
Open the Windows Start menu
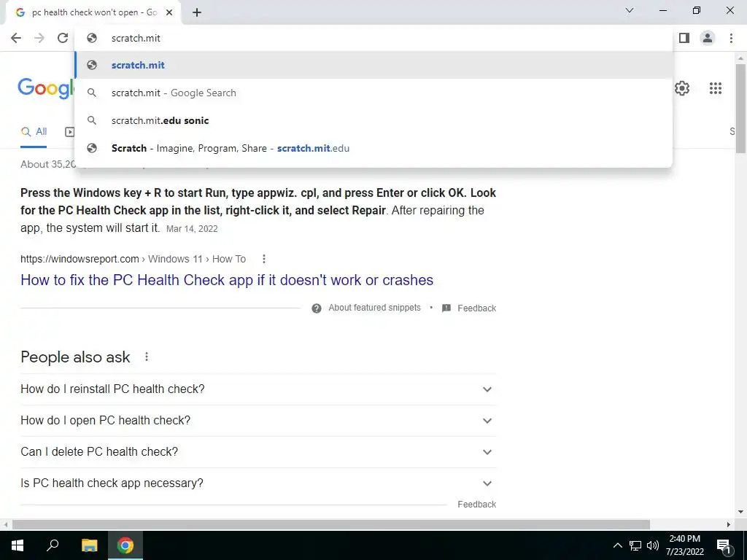coord(18,545)
